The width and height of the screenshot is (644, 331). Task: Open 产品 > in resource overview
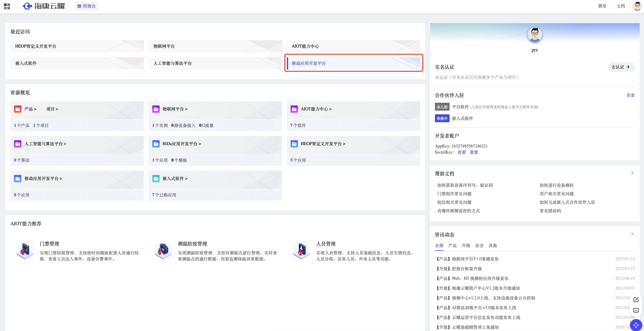pyautogui.click(x=31, y=109)
